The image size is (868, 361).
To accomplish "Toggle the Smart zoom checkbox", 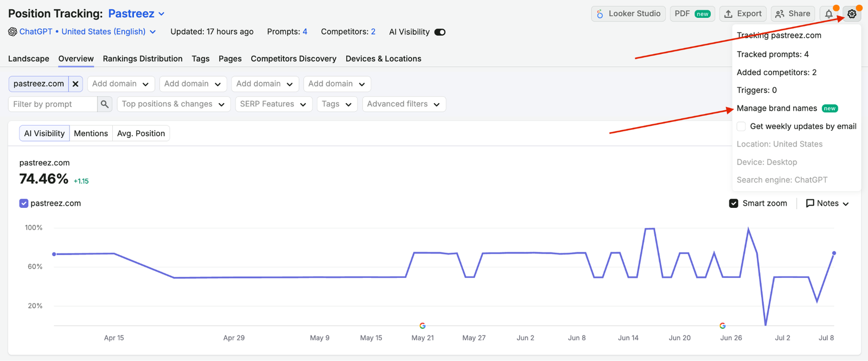I will pyautogui.click(x=733, y=204).
